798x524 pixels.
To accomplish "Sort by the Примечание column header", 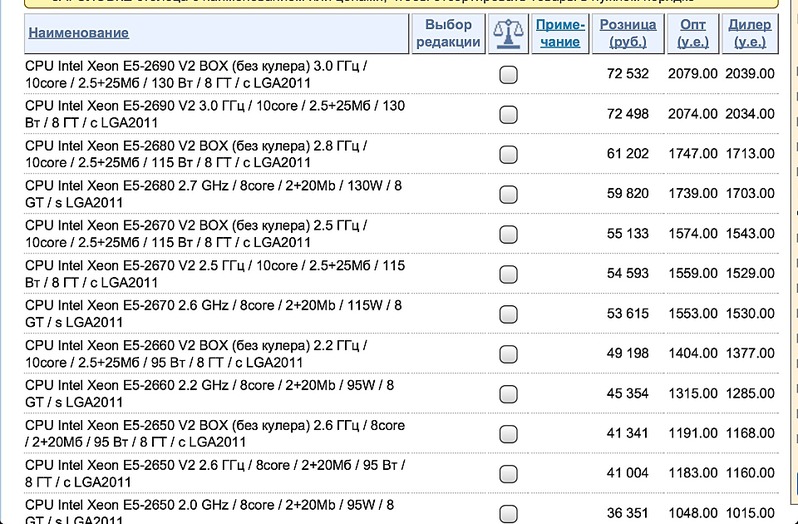I will [560, 33].
